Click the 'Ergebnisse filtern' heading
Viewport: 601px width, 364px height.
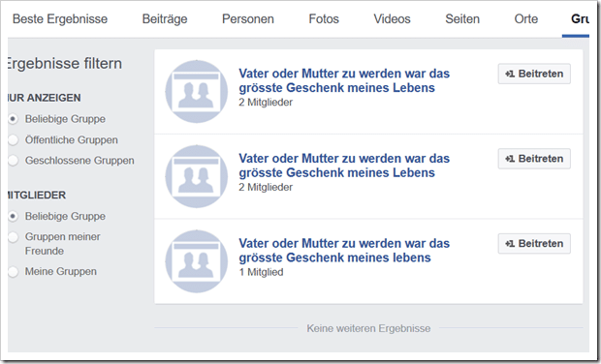pyautogui.click(x=64, y=64)
